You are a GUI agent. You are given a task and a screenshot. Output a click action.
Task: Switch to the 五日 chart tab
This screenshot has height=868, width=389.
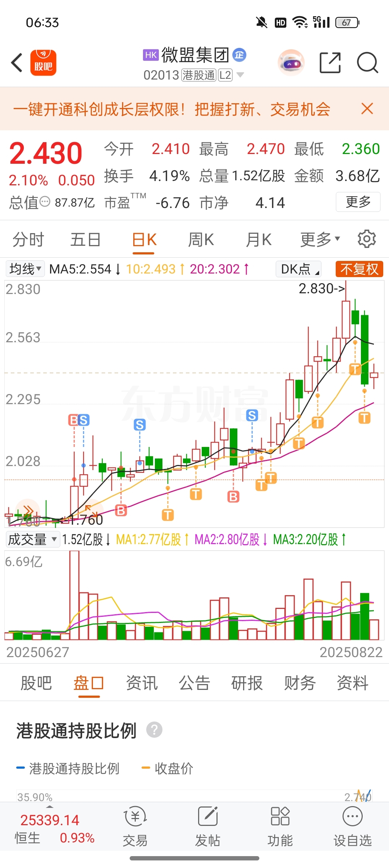[85, 239]
